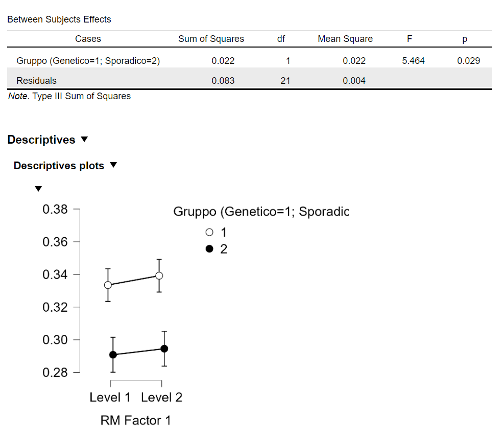
Task: Click the filled circle legend marker for group 2
Action: 209,249
